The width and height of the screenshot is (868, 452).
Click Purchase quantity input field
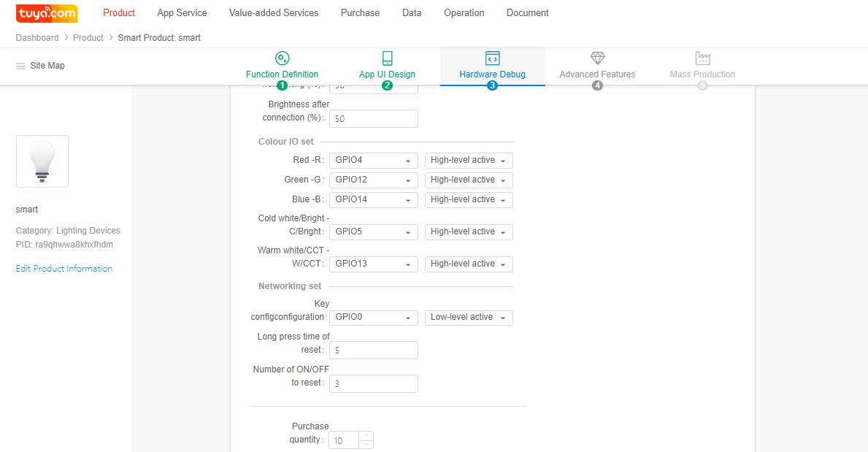(344, 440)
